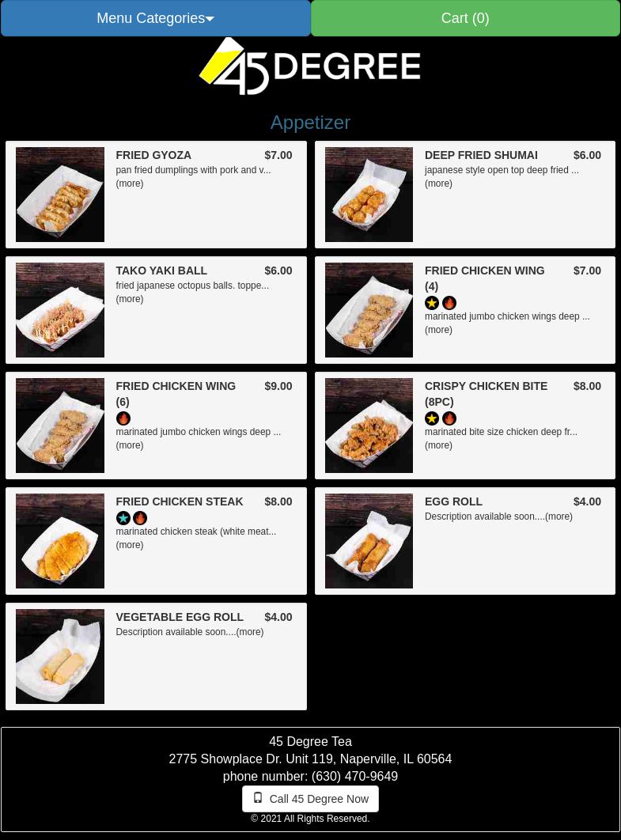The image size is (621, 840).
Task: Expand Fried Gyoza description via (more)
Action: click(130, 184)
